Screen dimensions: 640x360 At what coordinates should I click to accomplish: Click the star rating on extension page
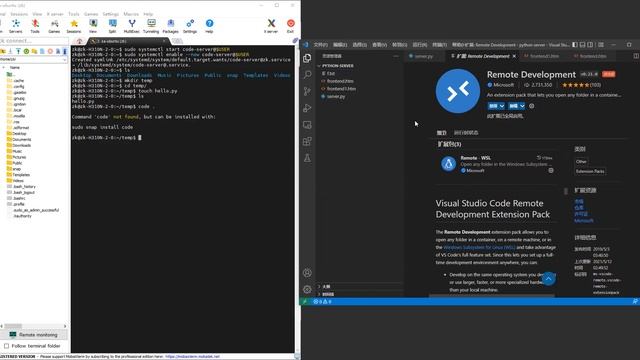click(x=575, y=85)
